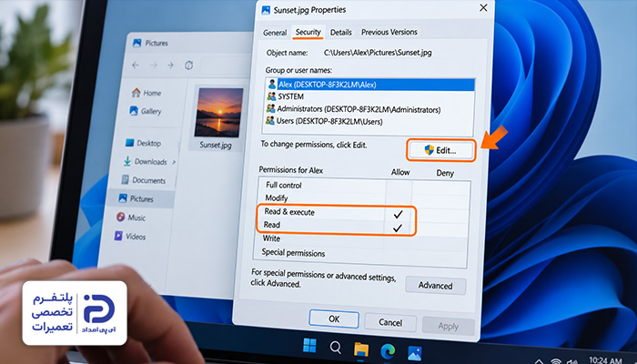Click the Special permissions row

(360, 253)
